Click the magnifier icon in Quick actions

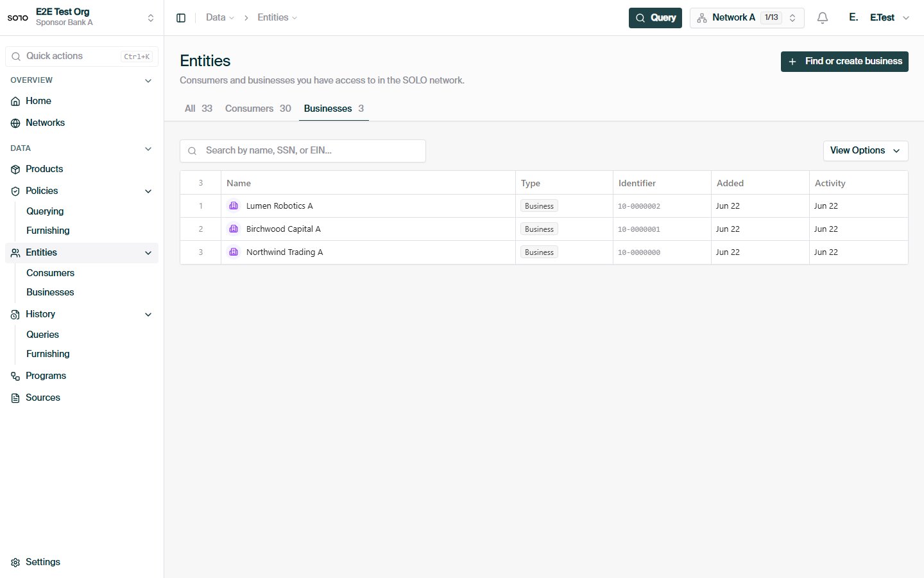pos(16,57)
